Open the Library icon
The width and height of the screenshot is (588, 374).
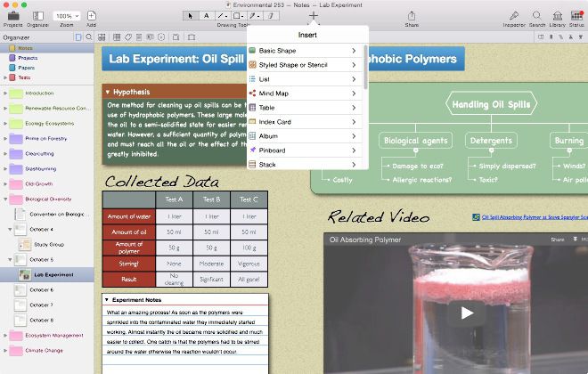click(556, 16)
